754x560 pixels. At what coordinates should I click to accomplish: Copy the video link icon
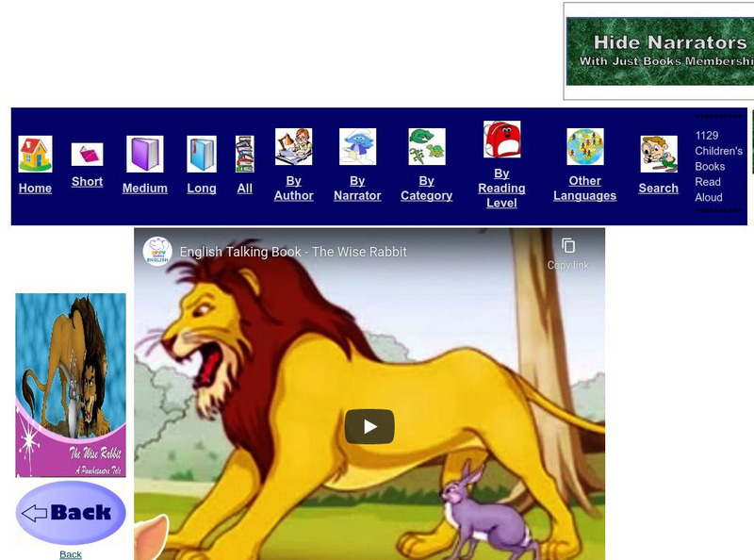(569, 247)
